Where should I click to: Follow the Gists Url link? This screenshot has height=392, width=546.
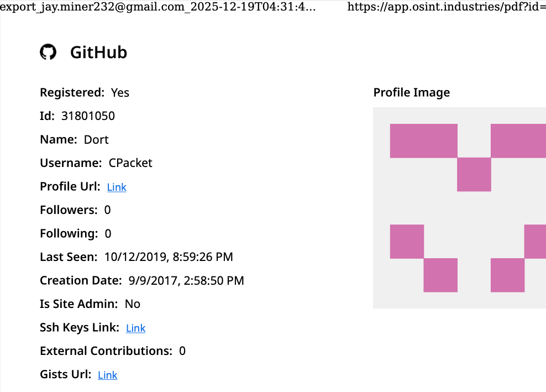click(107, 375)
